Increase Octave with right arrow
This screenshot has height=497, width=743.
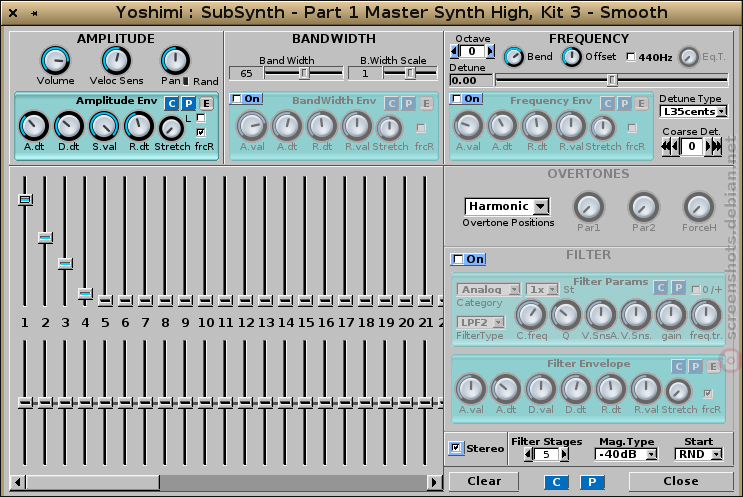tap(490, 51)
